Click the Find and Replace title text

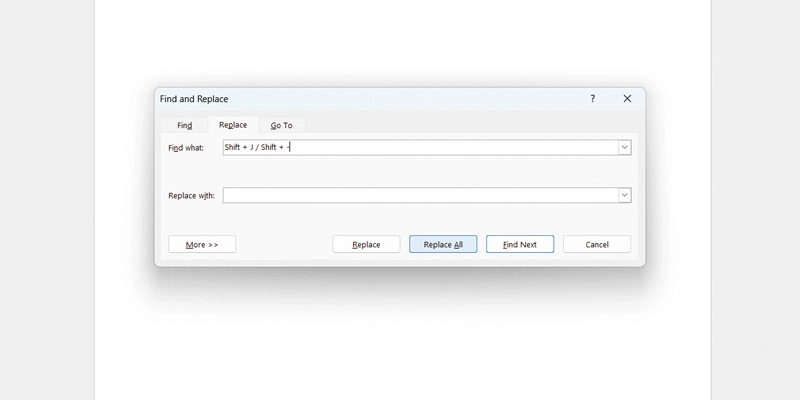pyautogui.click(x=194, y=99)
